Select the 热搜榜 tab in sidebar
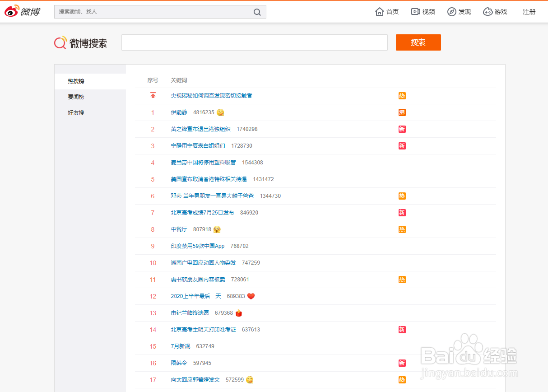Viewport: 548px width, 392px height. pyautogui.click(x=90, y=81)
